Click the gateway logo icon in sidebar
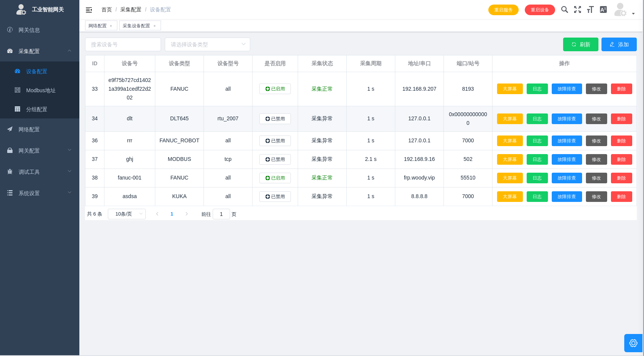The image size is (644, 356). [21, 9]
